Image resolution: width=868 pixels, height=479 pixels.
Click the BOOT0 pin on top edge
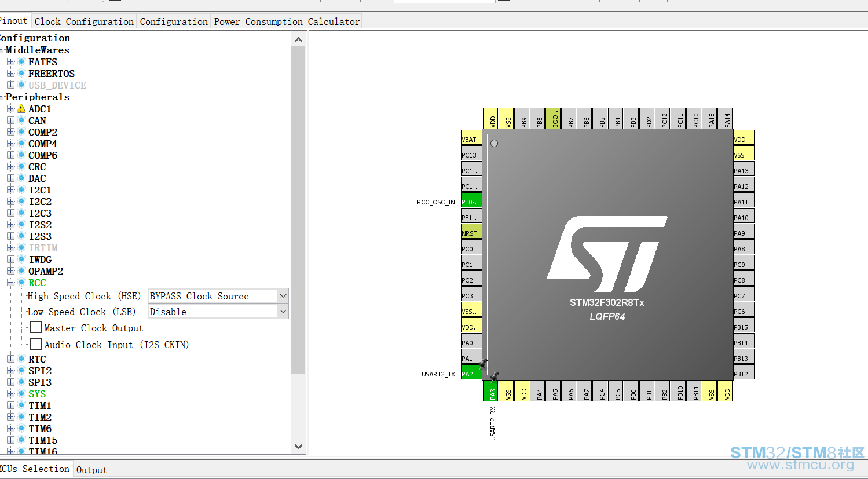(553, 118)
